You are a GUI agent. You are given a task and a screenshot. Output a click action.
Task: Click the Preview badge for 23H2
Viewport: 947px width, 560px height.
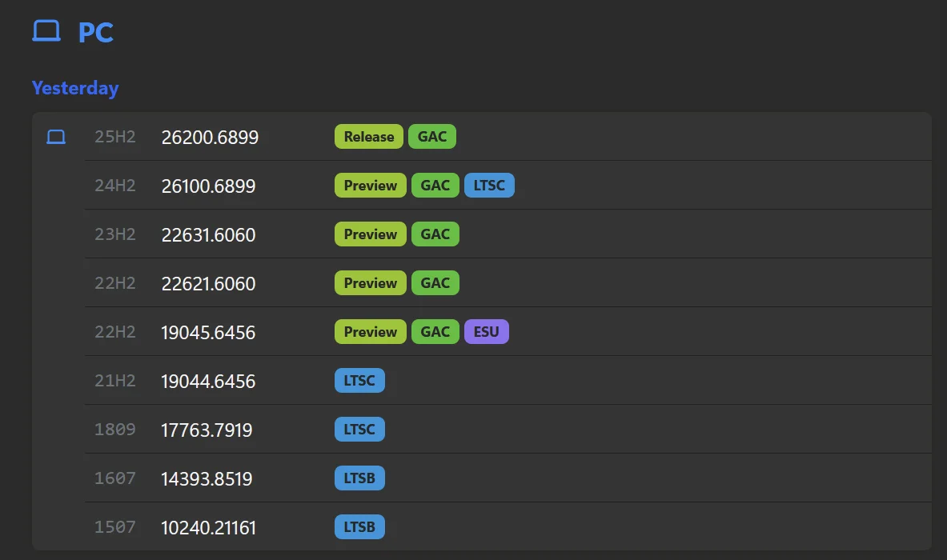point(370,234)
